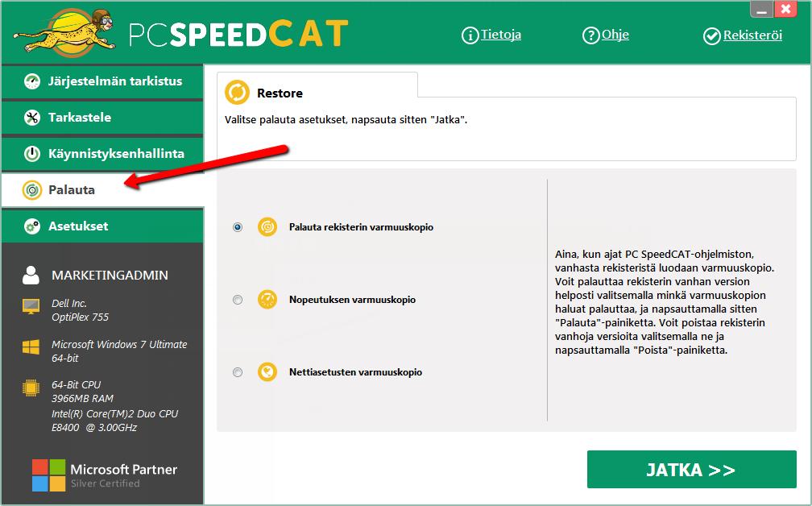
Task: Select Nopeutuksen varmuuskopio radio button
Action: coord(238,300)
